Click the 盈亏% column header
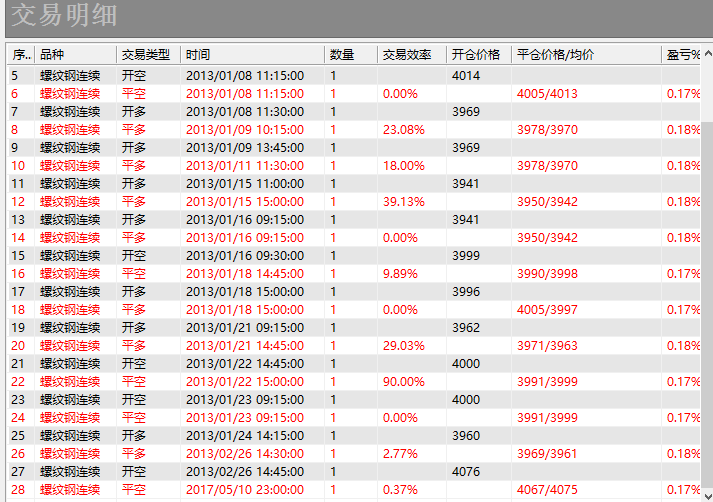The image size is (713, 502). (x=681, y=55)
